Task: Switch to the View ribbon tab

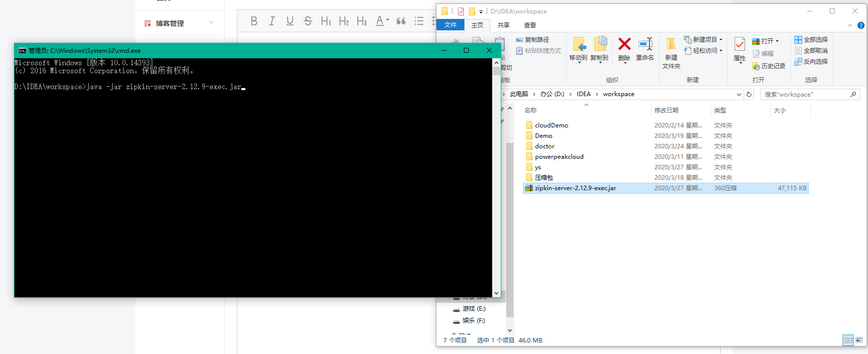Action: click(x=530, y=25)
